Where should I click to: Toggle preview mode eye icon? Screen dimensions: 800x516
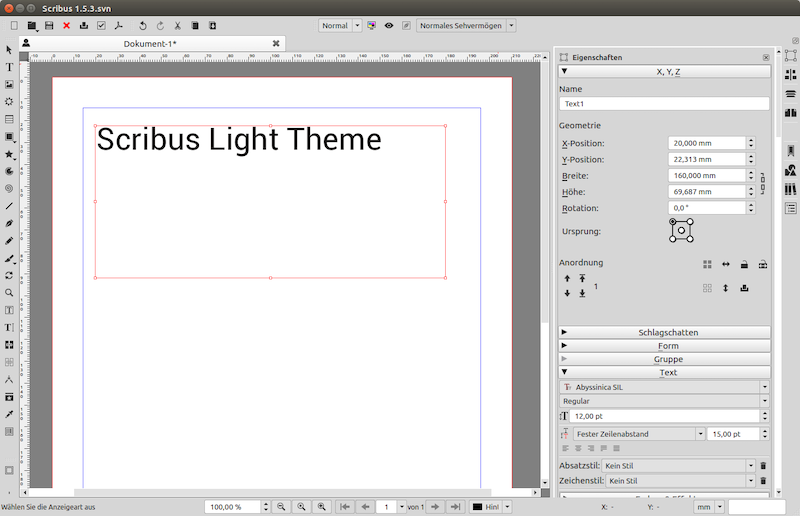point(389,26)
